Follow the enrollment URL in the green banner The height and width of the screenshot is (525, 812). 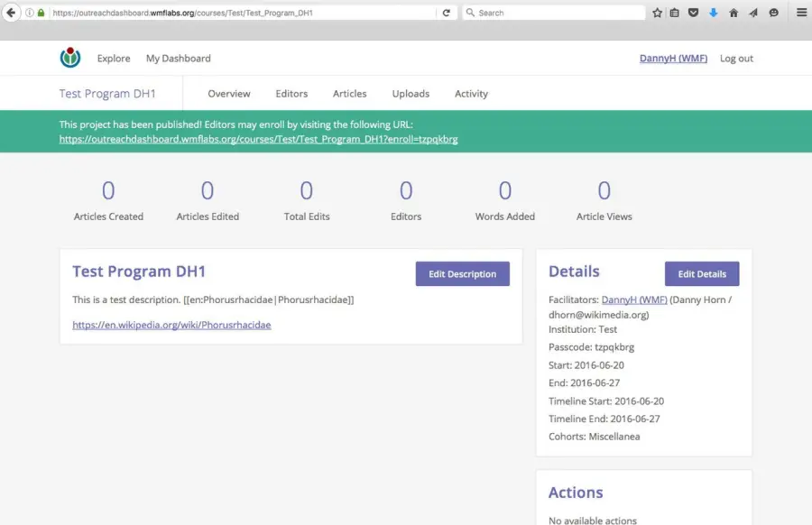[258, 139]
